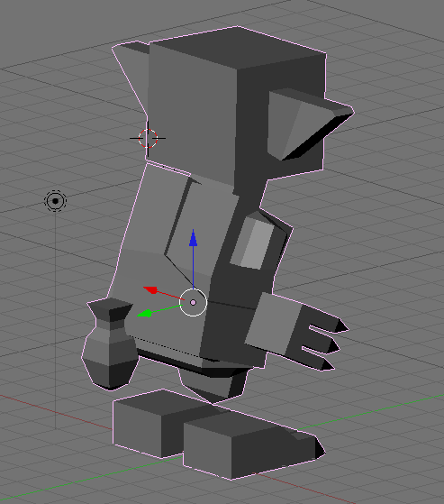Screen dimensions: 444x504
Task: Click the green Y-axis arrow of the gizmo
Action: [x=145, y=313]
